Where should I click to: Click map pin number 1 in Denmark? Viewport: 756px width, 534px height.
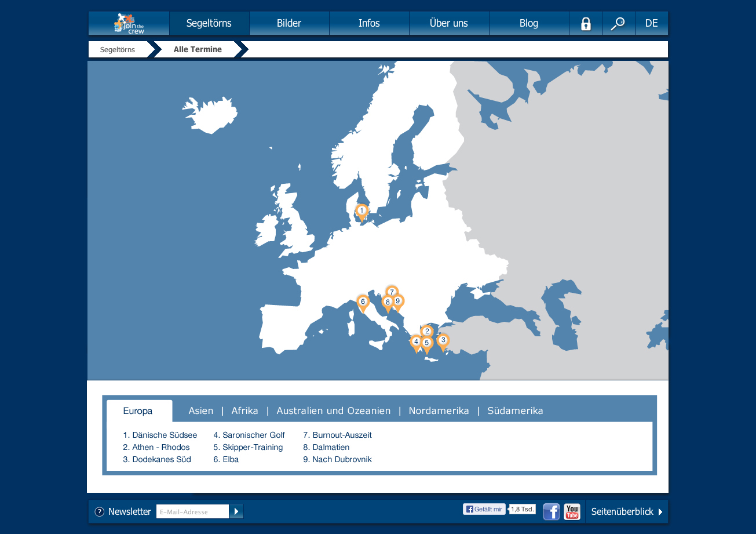tap(361, 212)
